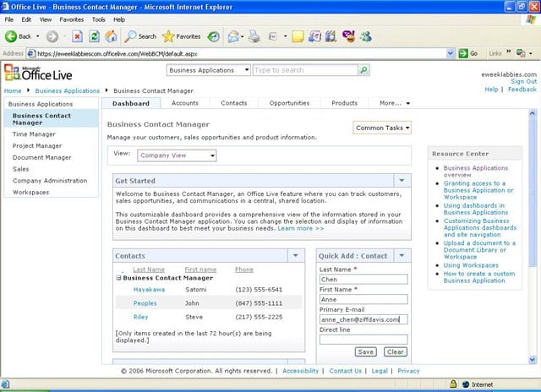Screen dimensions: 541x392
Task: Click the page scrollbar up arrow
Action: pos(532,113)
